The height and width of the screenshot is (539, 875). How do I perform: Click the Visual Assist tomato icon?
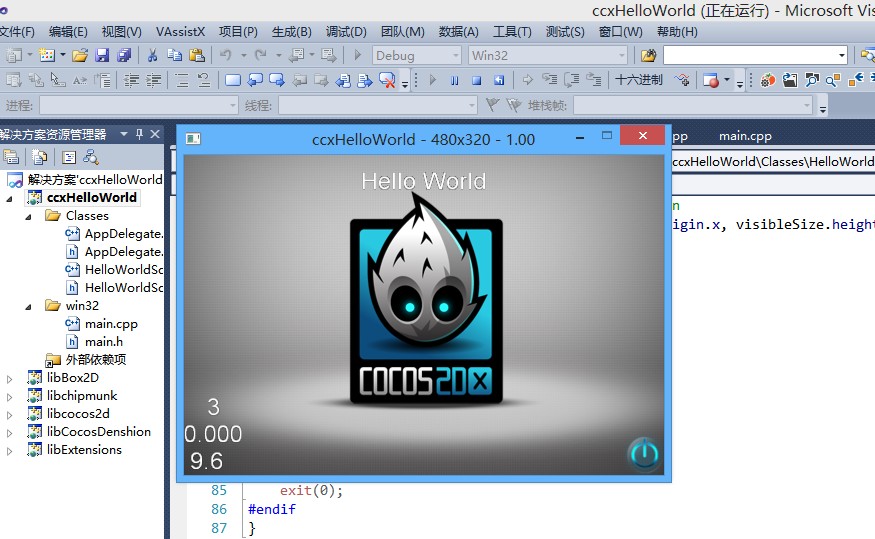(x=768, y=80)
